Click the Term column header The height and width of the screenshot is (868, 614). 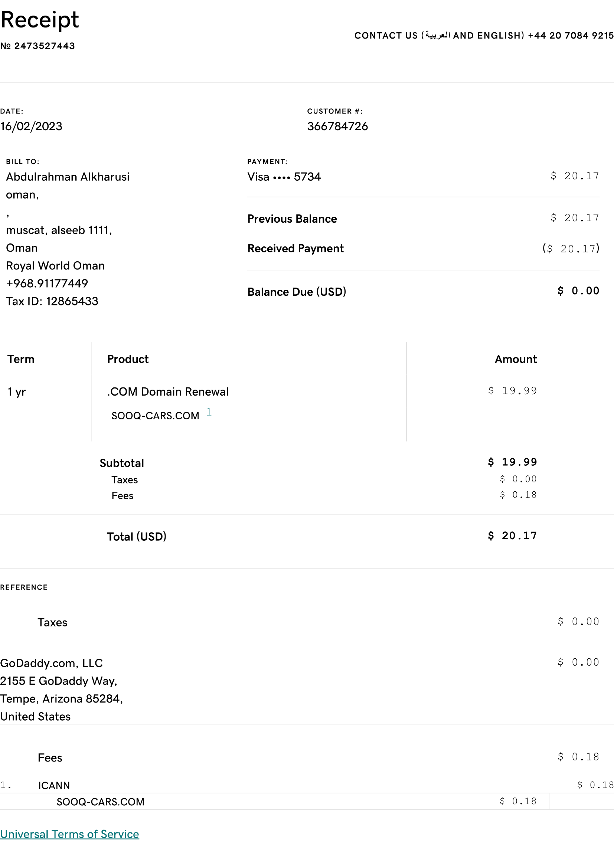[x=21, y=359]
